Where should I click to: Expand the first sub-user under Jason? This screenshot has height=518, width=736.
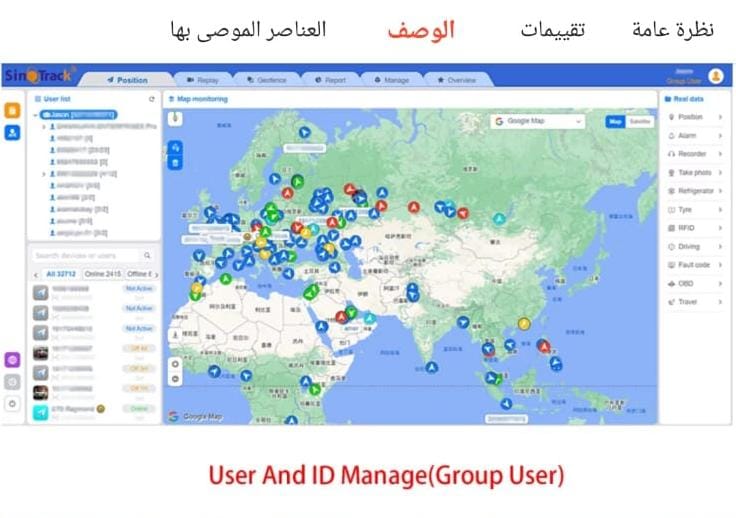44,127
